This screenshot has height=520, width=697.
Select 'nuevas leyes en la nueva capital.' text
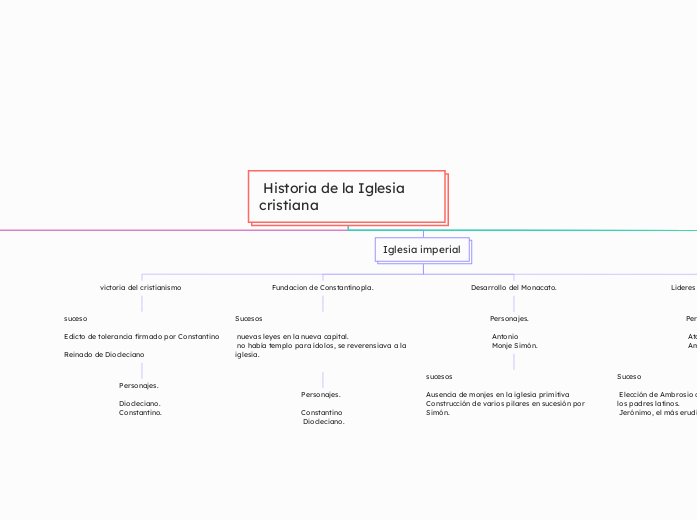pyautogui.click(x=292, y=336)
